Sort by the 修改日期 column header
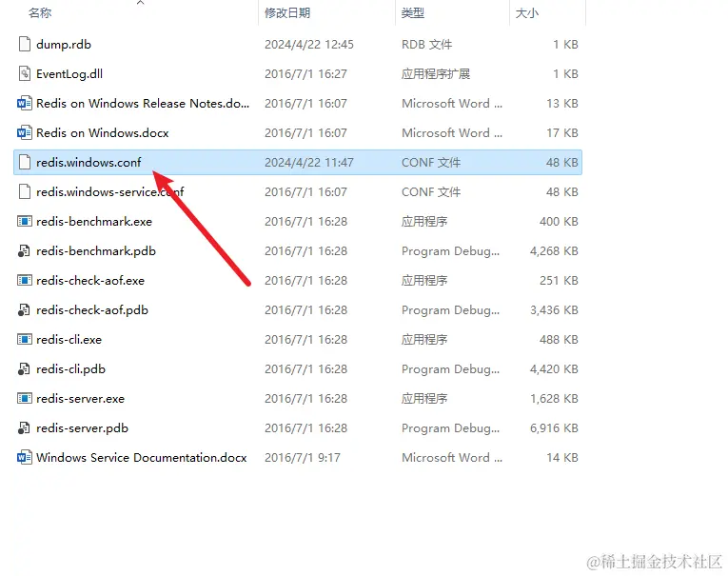 (287, 13)
